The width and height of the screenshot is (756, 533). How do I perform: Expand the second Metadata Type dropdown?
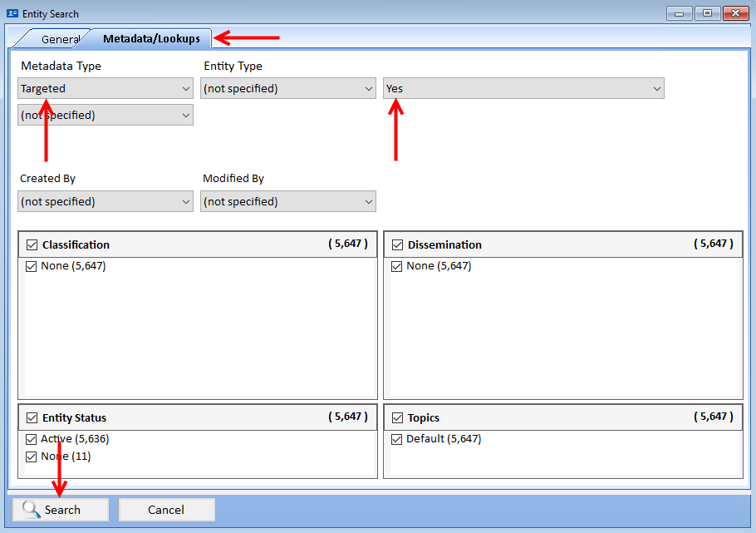(185, 115)
